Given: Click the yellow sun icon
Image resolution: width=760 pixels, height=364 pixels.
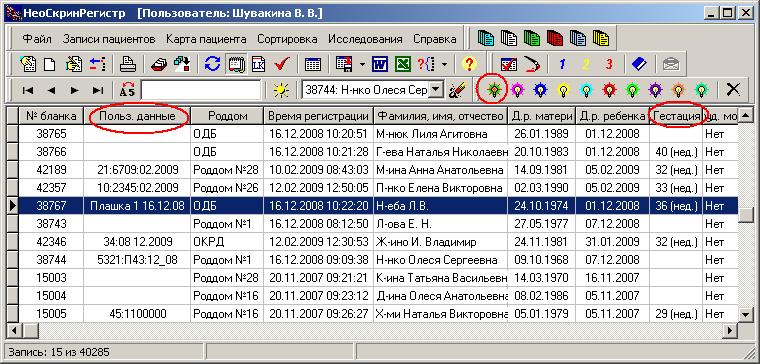Looking at the screenshot, I should (x=281, y=90).
